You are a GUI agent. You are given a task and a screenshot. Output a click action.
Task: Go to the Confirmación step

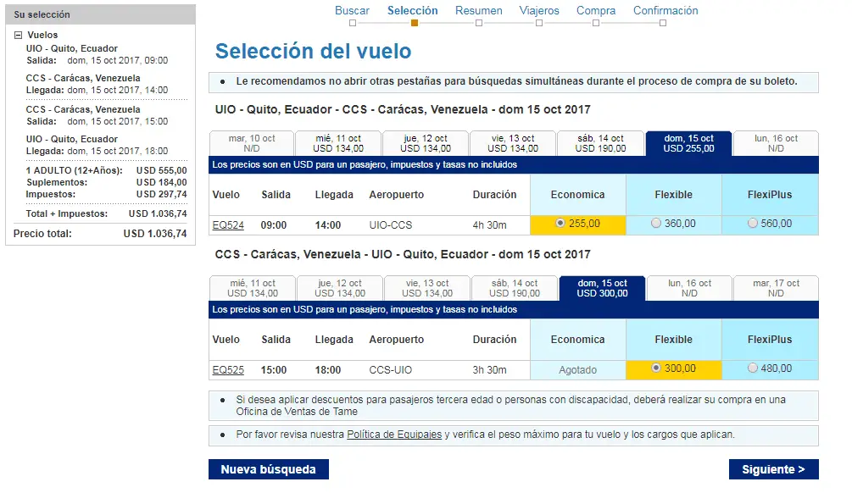tap(665, 11)
